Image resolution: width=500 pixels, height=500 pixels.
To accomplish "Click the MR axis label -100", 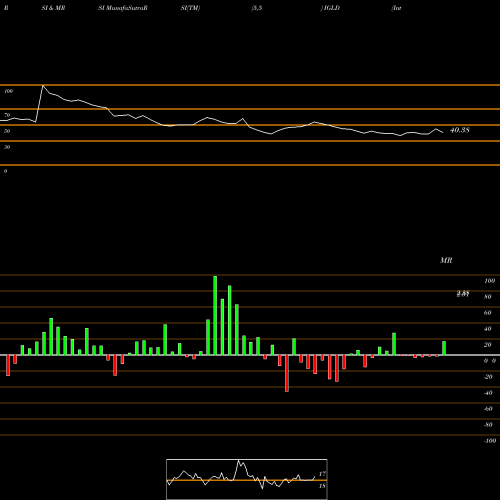I will [x=490, y=441].
